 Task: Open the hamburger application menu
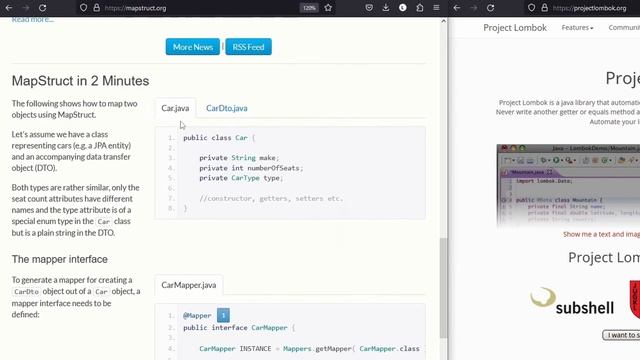click(x=436, y=8)
